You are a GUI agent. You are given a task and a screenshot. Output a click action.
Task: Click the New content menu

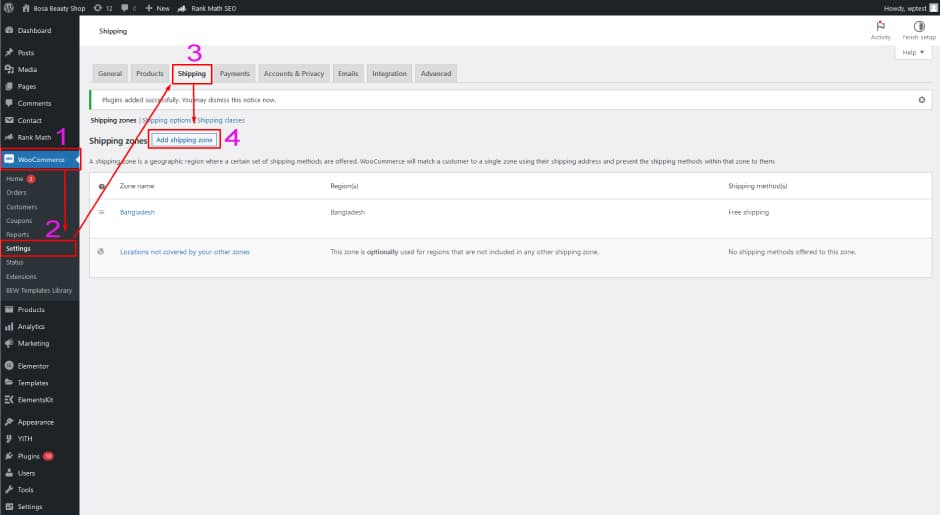click(157, 8)
